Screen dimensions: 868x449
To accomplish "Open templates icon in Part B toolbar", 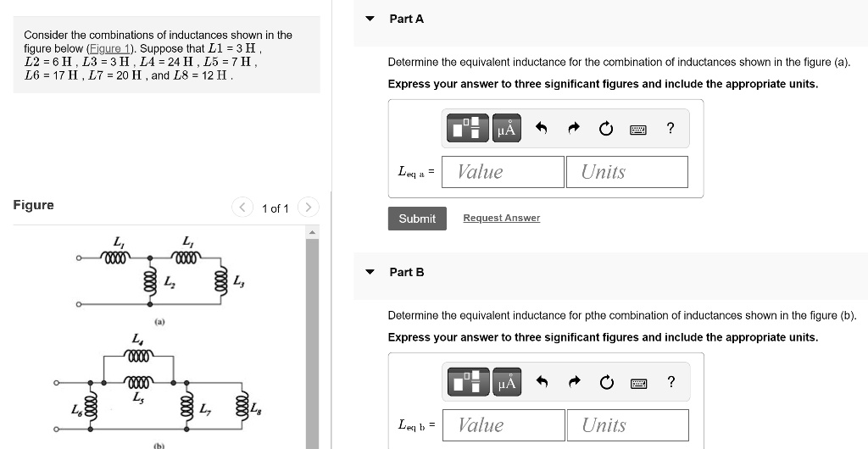I will 468,381.
